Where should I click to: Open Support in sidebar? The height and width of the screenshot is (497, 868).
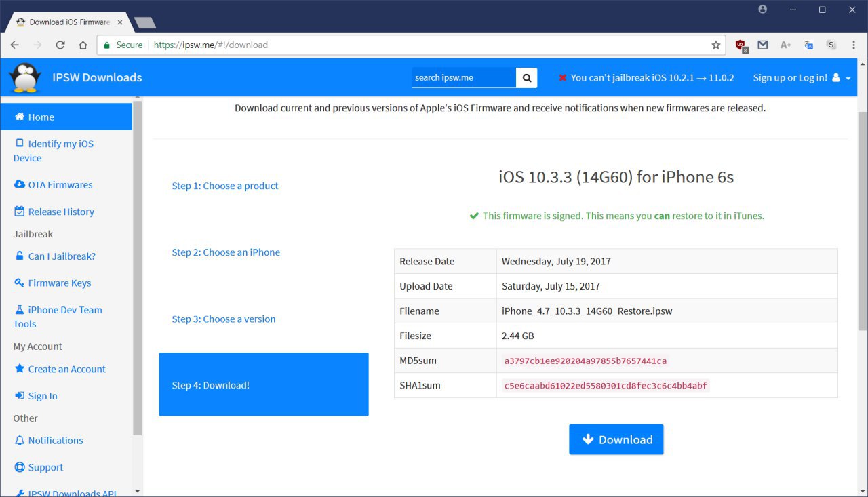click(x=39, y=467)
